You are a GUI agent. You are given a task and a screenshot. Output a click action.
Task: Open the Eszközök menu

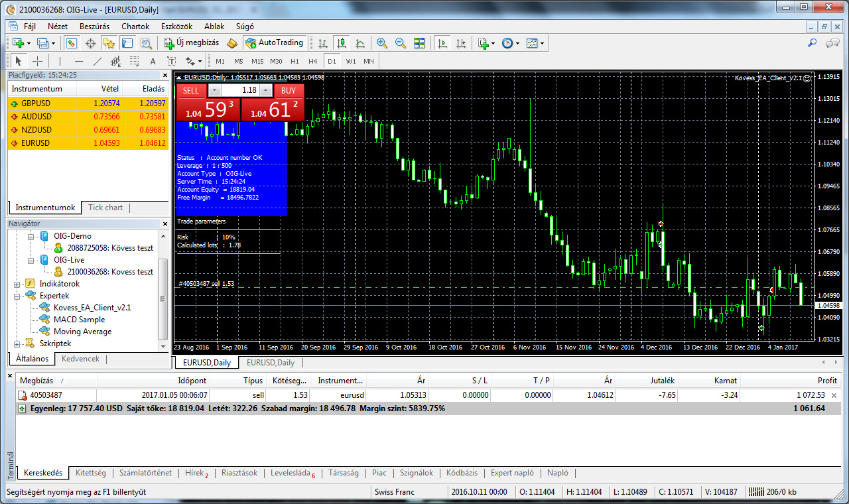coord(176,27)
